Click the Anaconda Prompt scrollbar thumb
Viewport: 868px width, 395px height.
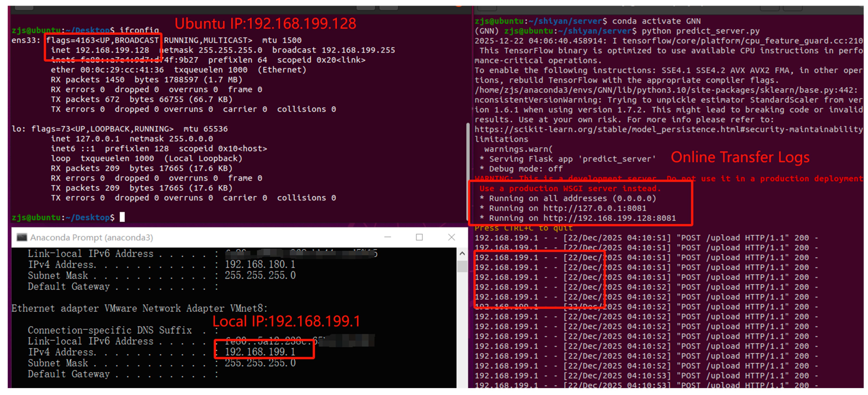462,267
